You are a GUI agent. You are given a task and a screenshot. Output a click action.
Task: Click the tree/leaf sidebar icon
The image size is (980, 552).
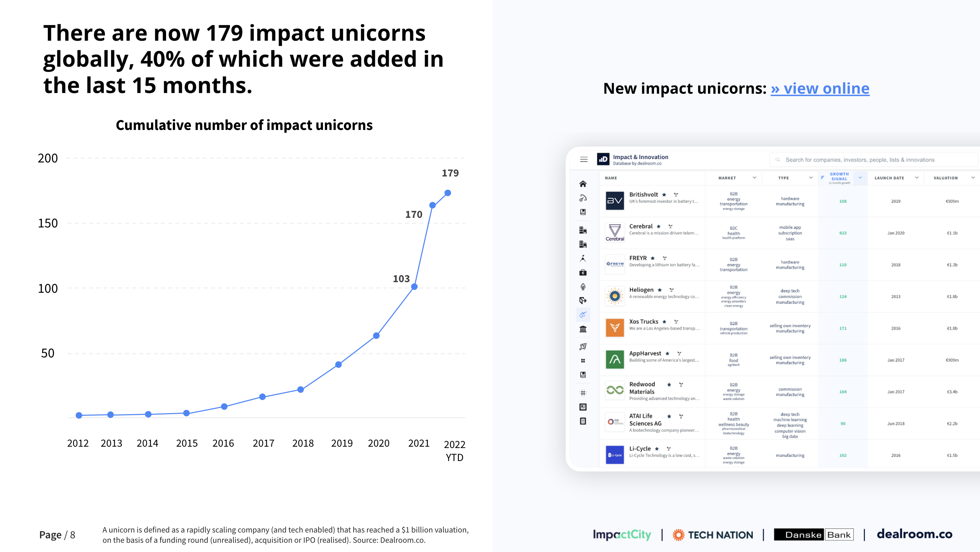click(x=583, y=287)
